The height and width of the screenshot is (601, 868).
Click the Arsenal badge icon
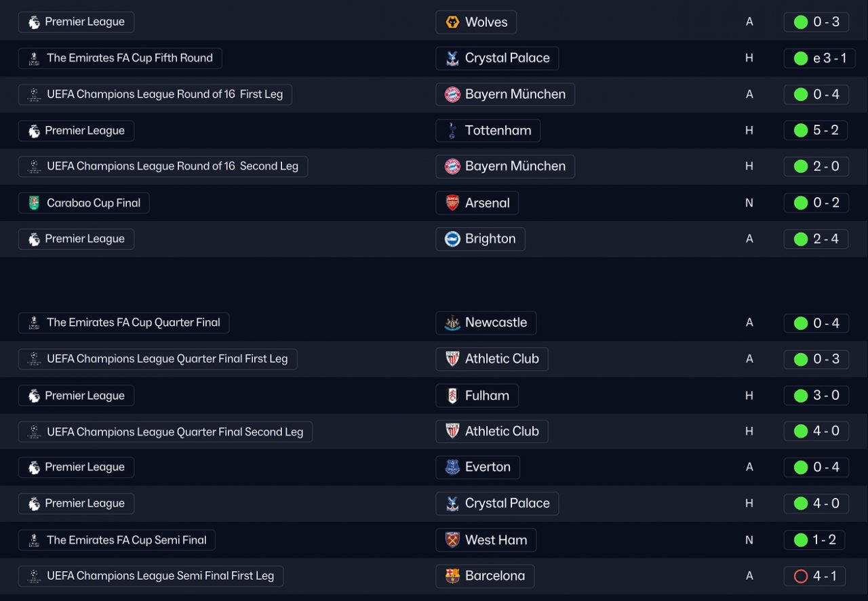coord(452,203)
